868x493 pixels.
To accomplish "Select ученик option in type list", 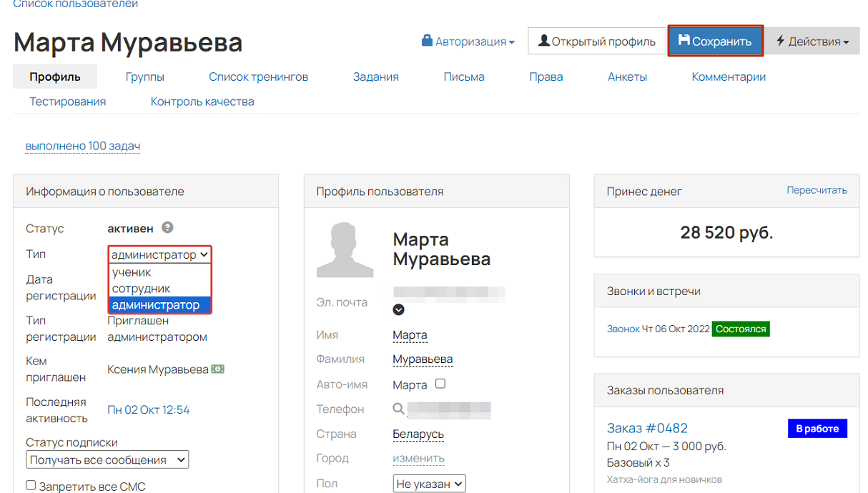I will (x=132, y=272).
